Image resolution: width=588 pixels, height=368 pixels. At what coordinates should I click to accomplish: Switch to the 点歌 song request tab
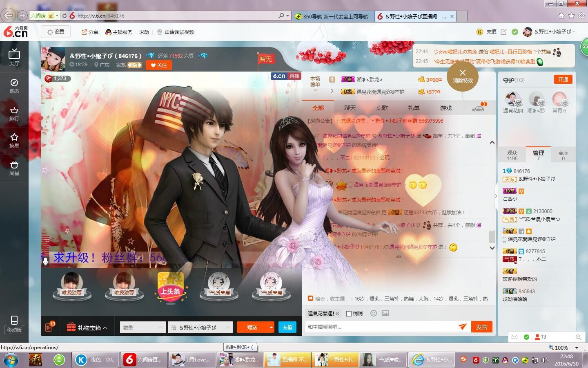[x=382, y=108]
